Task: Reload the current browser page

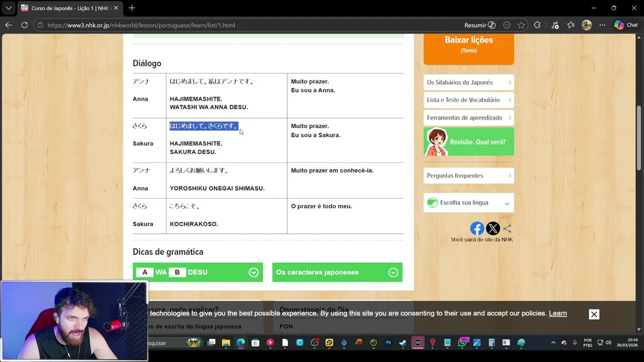Action: point(24,25)
